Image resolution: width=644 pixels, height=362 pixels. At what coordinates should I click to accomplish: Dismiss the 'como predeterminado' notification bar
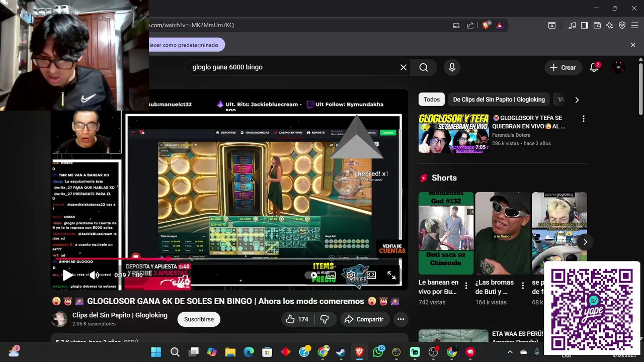[633, 45]
